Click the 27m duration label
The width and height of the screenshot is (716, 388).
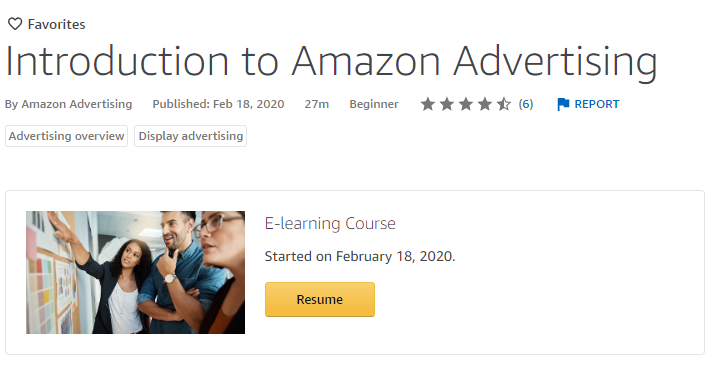pyautogui.click(x=317, y=104)
